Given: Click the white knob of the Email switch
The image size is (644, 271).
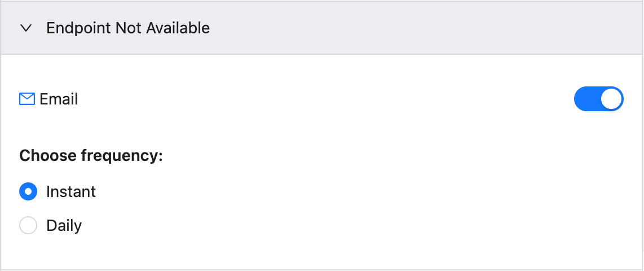Looking at the screenshot, I should [x=611, y=99].
